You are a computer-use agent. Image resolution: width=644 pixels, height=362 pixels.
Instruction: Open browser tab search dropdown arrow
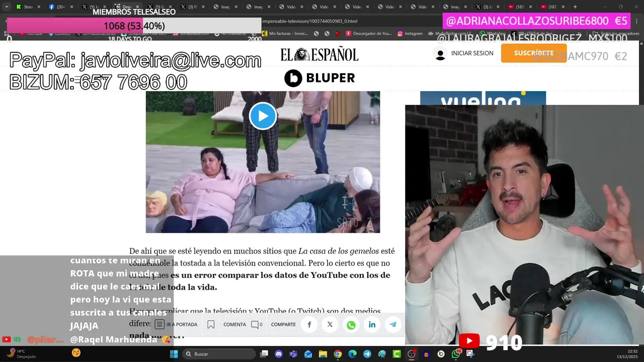click(x=6, y=7)
